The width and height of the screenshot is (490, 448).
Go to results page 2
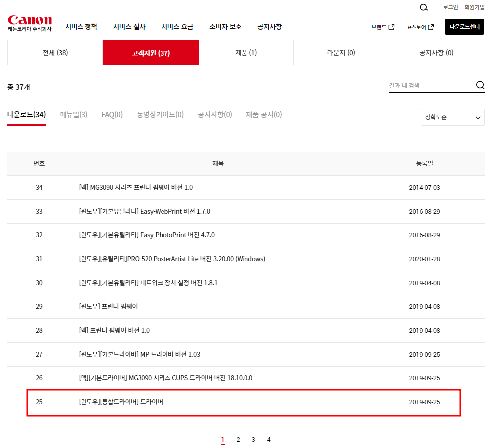point(238,439)
